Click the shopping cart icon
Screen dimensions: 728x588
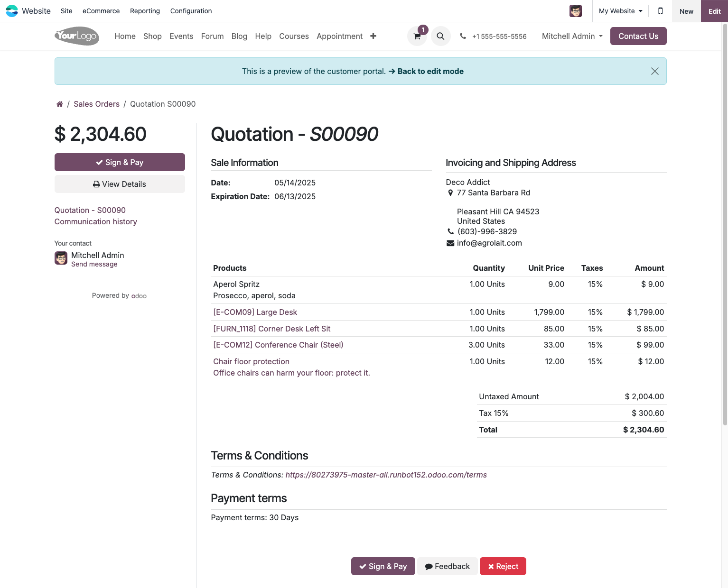pyautogui.click(x=417, y=36)
